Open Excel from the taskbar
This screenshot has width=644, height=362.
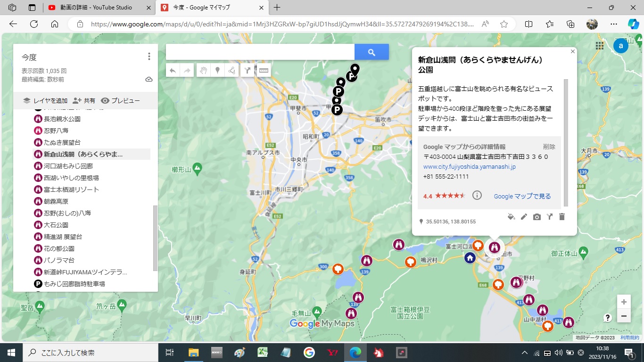tap(263, 353)
